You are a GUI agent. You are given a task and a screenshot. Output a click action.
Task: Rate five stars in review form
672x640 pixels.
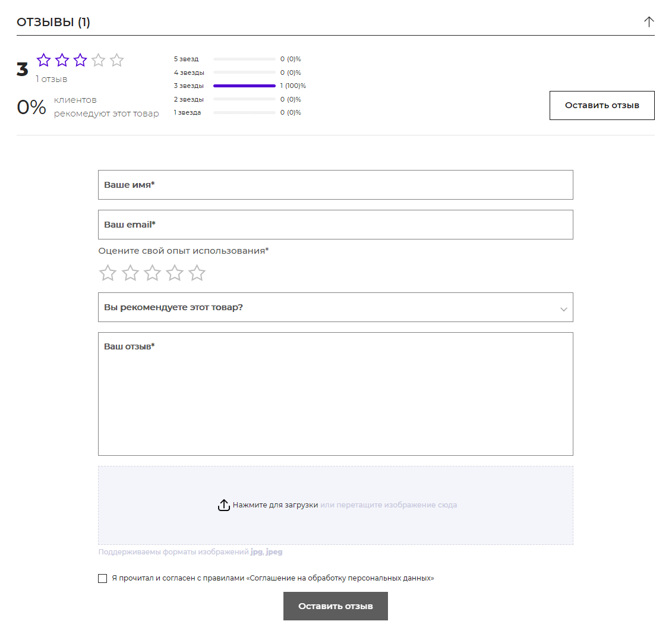[x=197, y=273]
